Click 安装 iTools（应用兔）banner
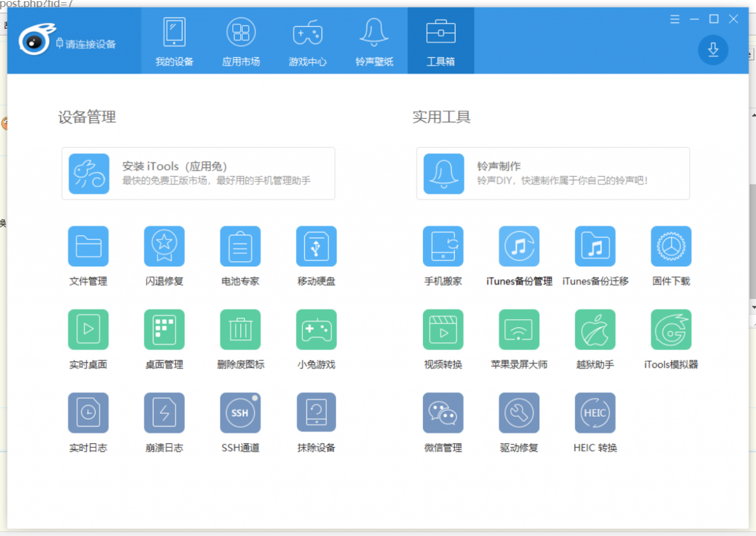This screenshot has height=536, width=756. click(x=198, y=173)
